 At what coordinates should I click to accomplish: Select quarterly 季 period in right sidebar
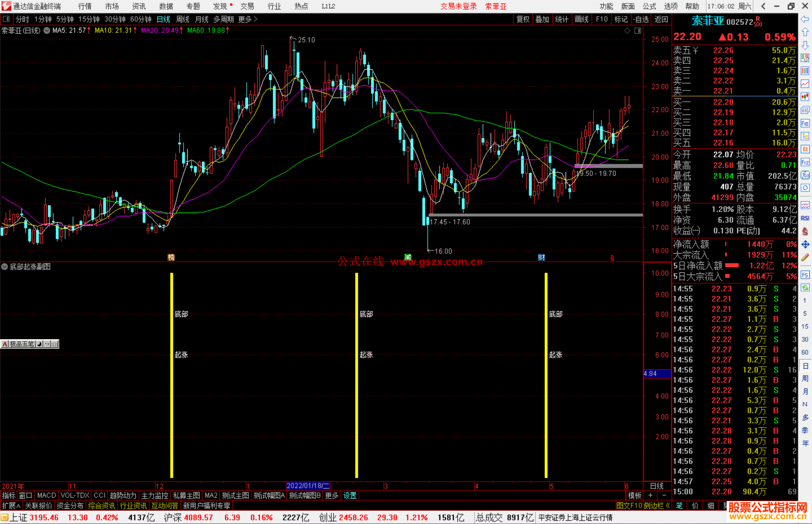click(805, 430)
